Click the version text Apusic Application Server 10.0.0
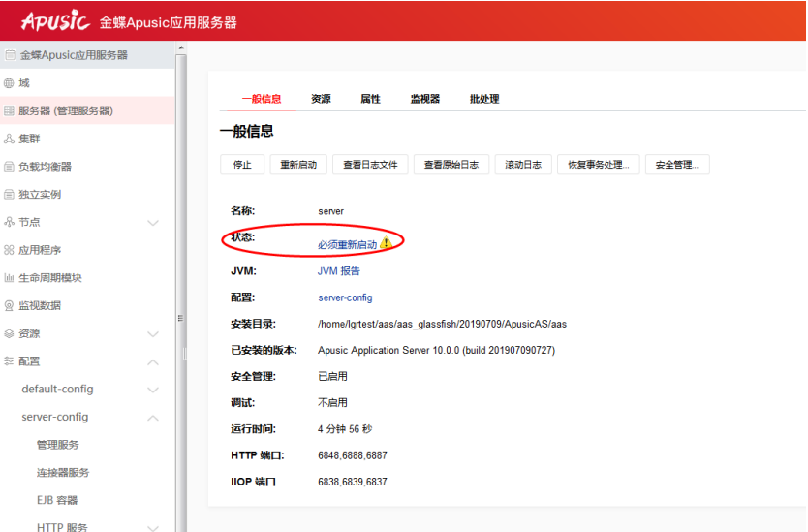 pos(436,350)
